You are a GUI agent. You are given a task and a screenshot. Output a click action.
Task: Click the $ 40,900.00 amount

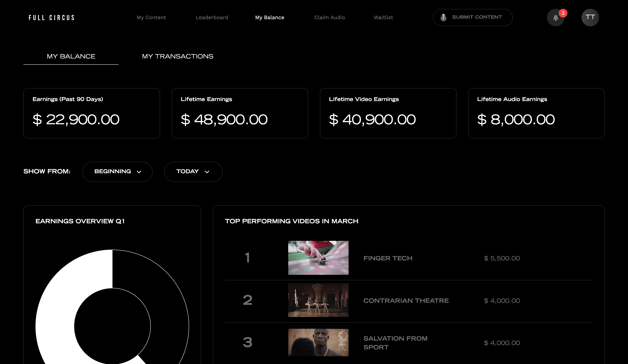(372, 120)
